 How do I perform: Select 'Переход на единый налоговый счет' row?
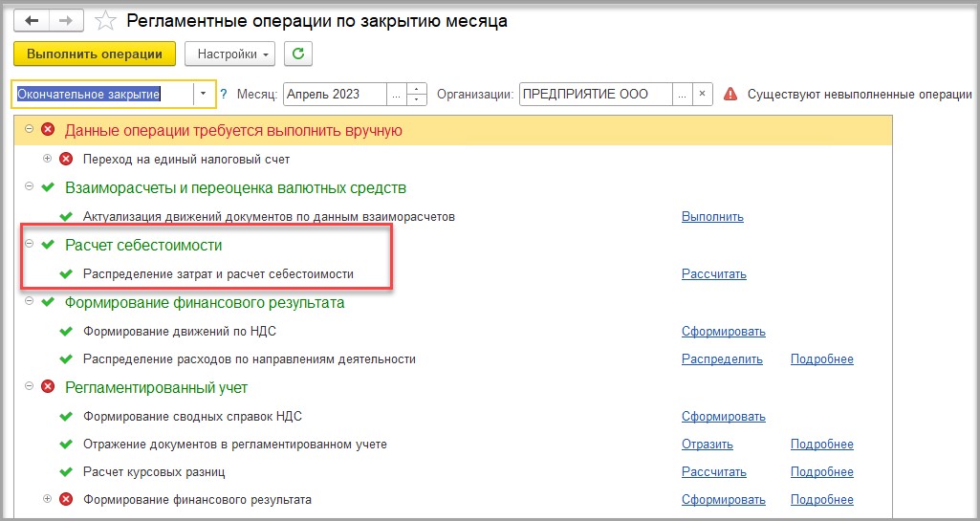[x=186, y=160]
